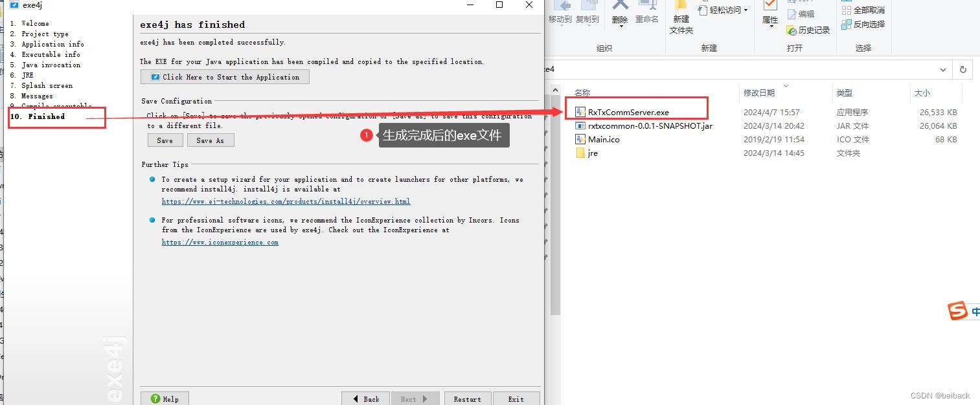This screenshot has width=980, height=405.
Task: Open the 轻松访问 dropdown in ribbon
Action: (724, 10)
